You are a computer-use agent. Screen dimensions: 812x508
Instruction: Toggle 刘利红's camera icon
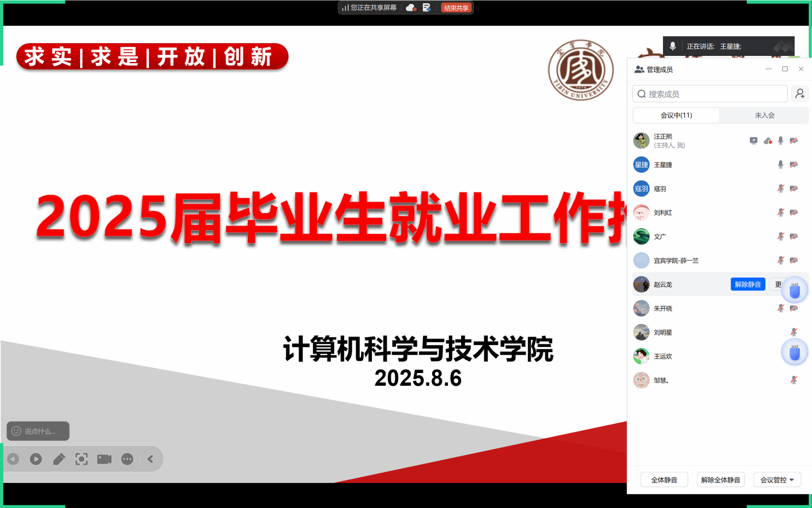[793, 212]
